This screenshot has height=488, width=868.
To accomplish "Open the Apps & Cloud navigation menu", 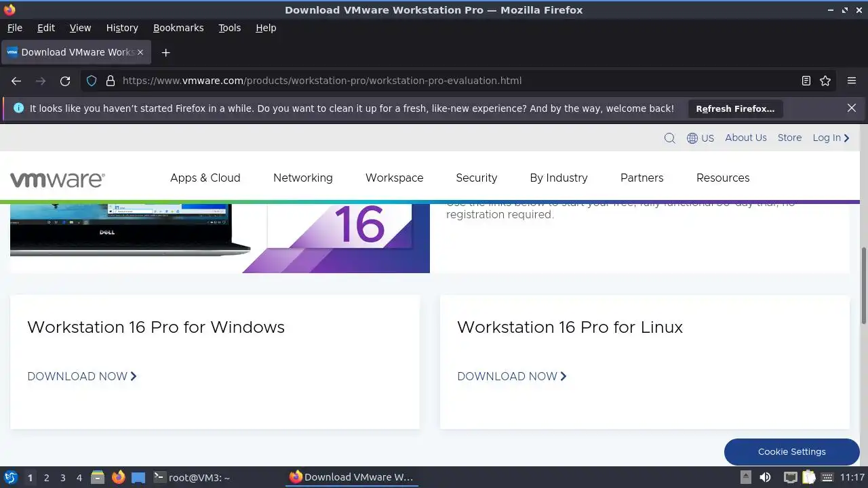I will 205,178.
